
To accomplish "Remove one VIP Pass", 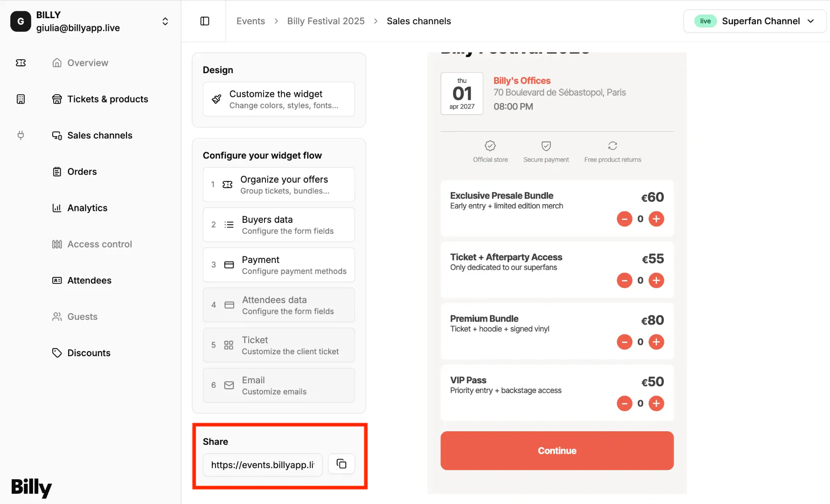I will (624, 403).
